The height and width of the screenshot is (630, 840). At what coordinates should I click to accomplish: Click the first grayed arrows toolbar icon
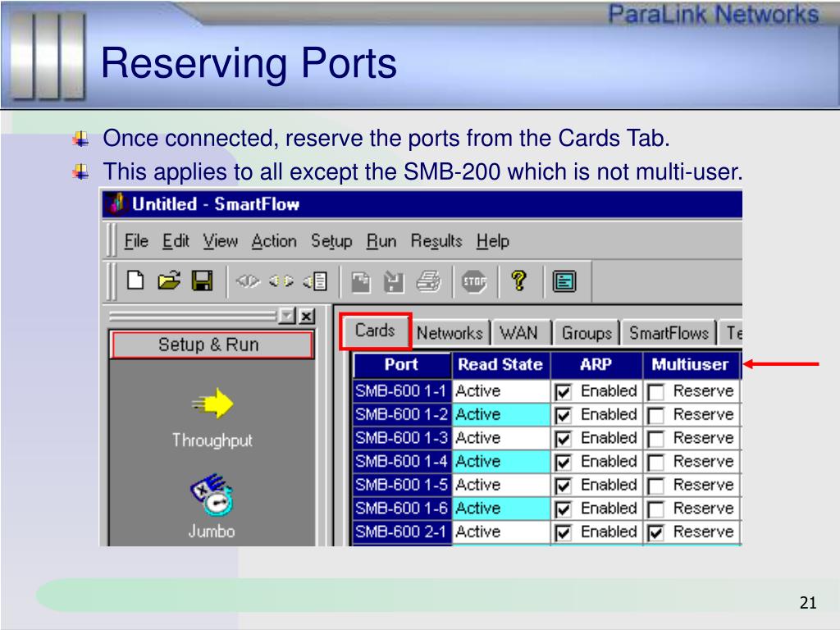click(248, 281)
